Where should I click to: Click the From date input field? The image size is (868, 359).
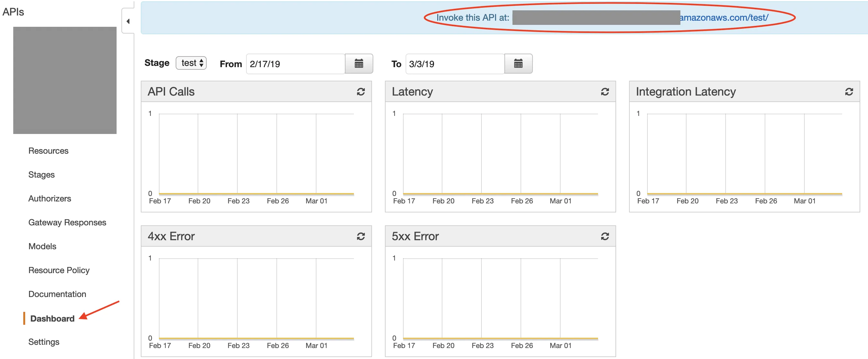(x=295, y=64)
